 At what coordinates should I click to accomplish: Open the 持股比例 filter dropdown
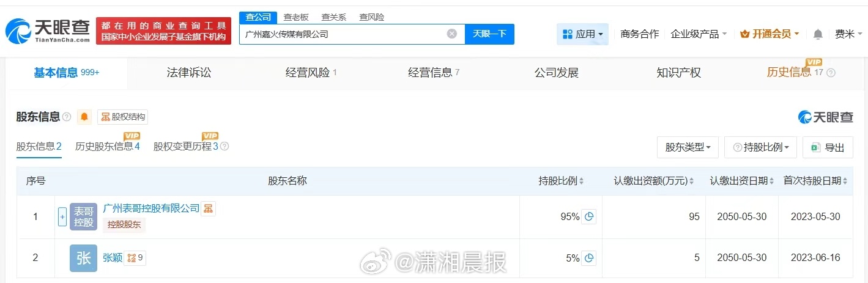coord(760,147)
